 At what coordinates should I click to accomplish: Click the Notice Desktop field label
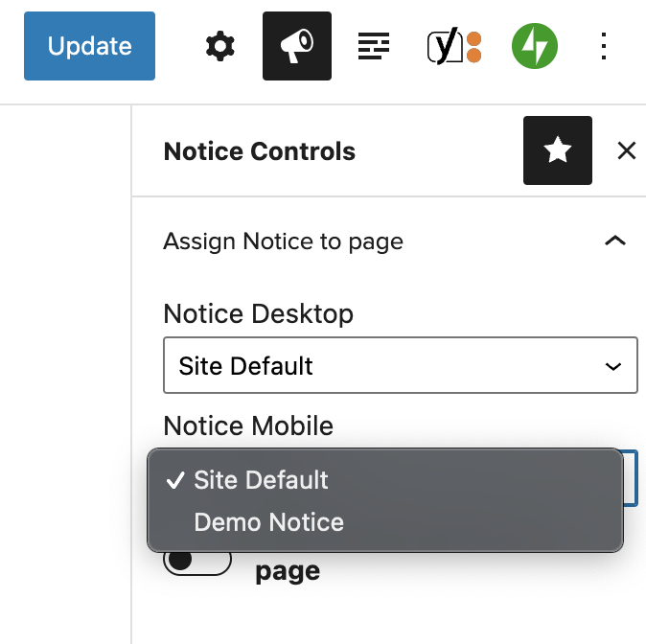coord(259,313)
